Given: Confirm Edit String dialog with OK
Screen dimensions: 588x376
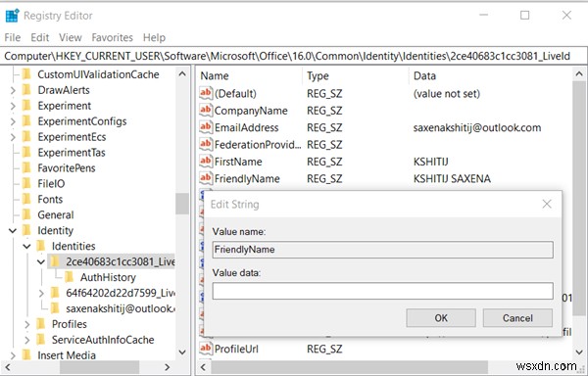Looking at the screenshot, I should pos(441,318).
